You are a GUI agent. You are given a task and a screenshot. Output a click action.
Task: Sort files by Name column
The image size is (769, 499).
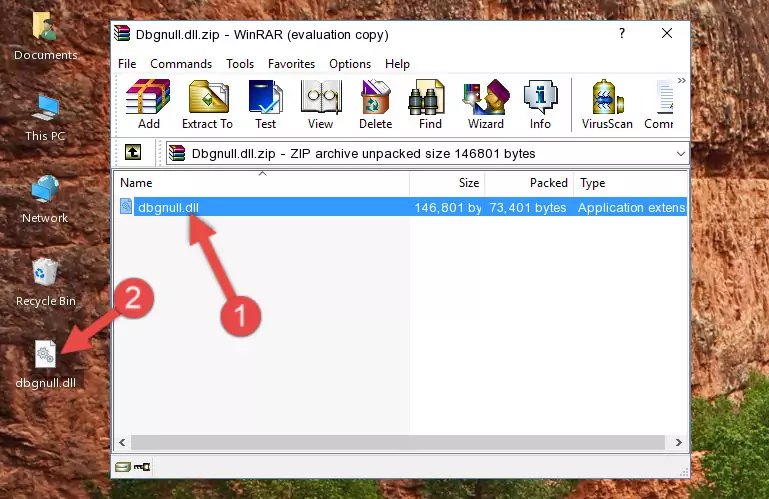coord(262,183)
